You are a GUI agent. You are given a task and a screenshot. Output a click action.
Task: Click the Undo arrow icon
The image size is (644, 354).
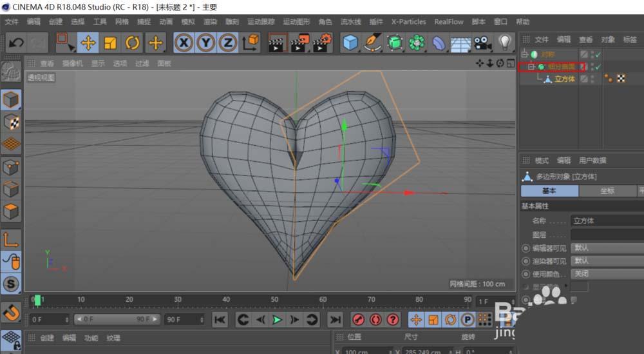click(17, 43)
